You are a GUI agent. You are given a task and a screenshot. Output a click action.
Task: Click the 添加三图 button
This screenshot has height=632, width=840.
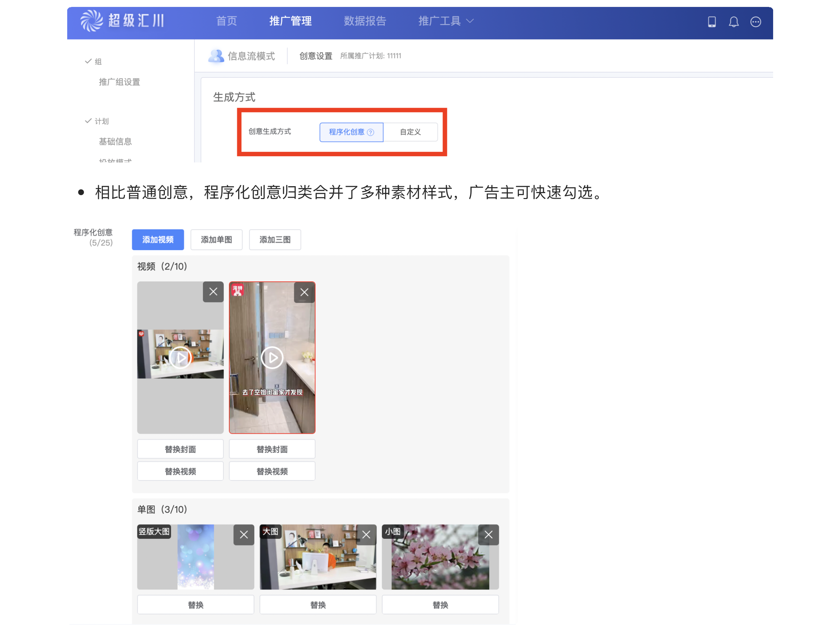[274, 240]
